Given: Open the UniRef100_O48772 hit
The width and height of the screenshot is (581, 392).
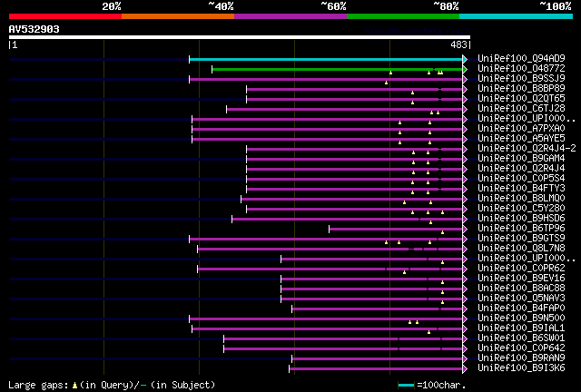Looking at the screenshot, I should coord(521,68).
